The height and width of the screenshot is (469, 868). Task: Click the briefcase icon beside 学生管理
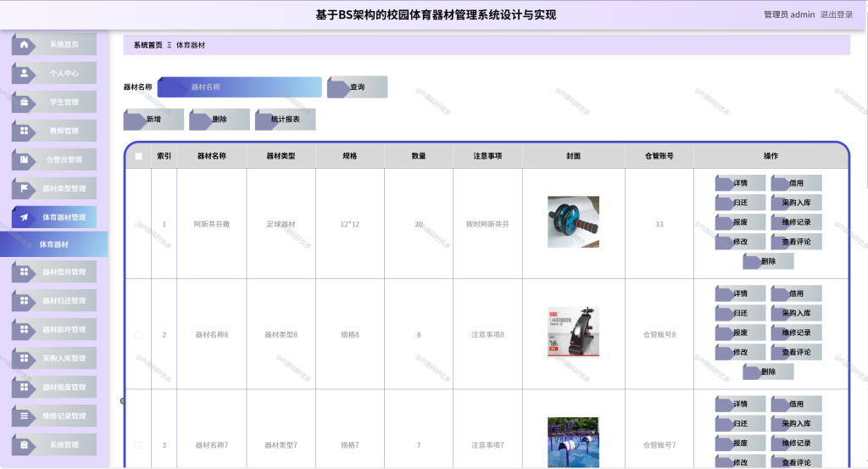click(x=24, y=102)
